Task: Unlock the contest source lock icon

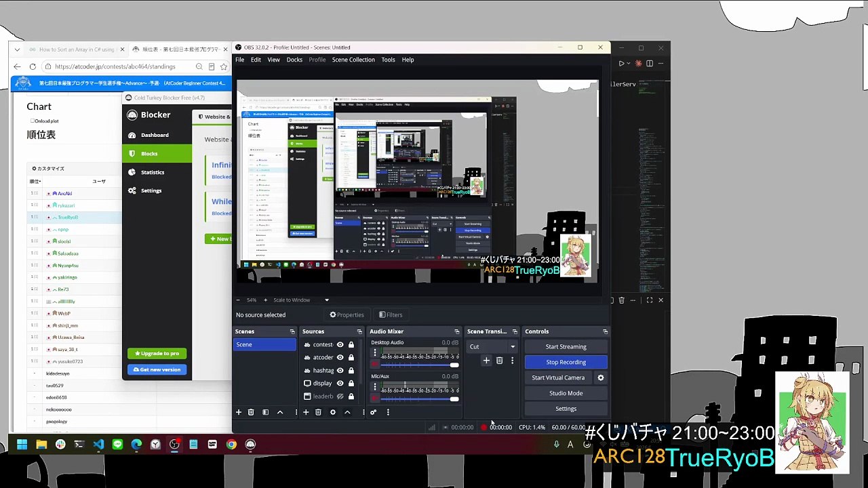Action: (x=351, y=344)
